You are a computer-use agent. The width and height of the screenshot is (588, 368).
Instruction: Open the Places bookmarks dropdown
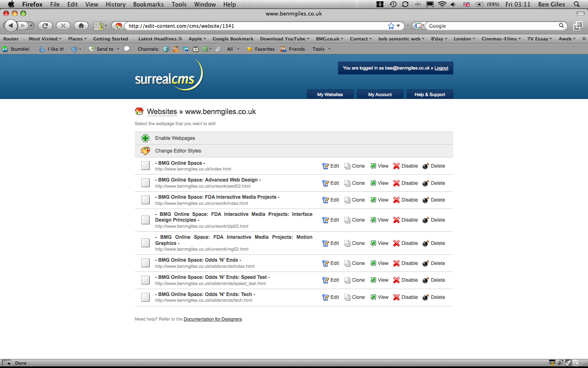click(77, 39)
